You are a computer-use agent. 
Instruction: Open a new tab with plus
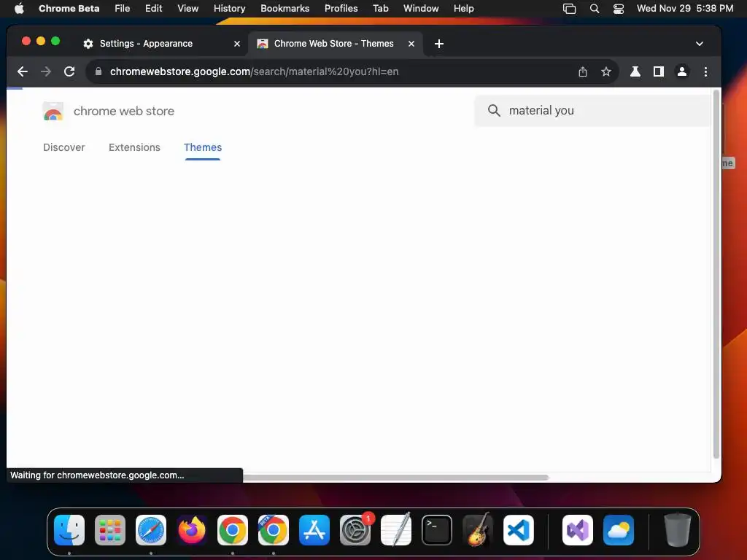point(438,44)
